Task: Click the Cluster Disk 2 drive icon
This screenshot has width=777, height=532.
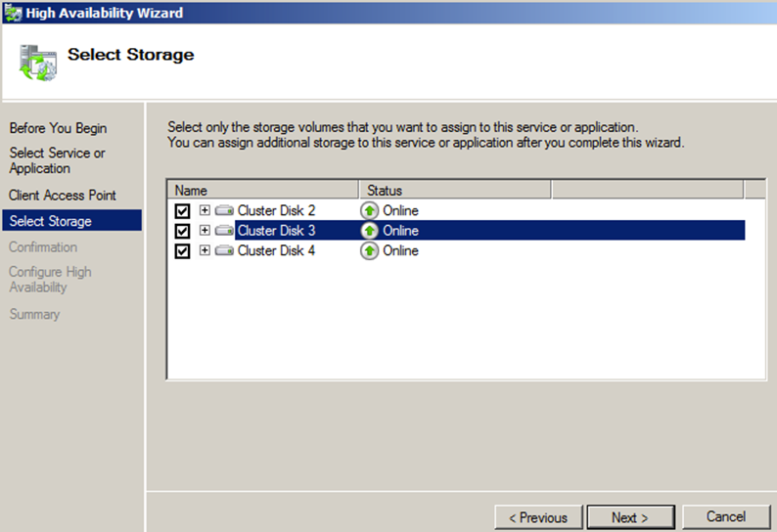Action: coord(225,211)
